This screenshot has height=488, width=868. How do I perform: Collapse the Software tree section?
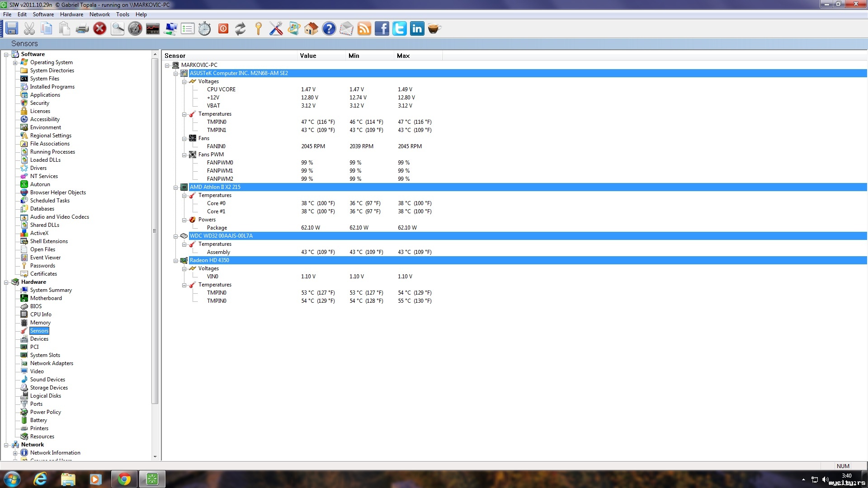pyautogui.click(x=6, y=54)
